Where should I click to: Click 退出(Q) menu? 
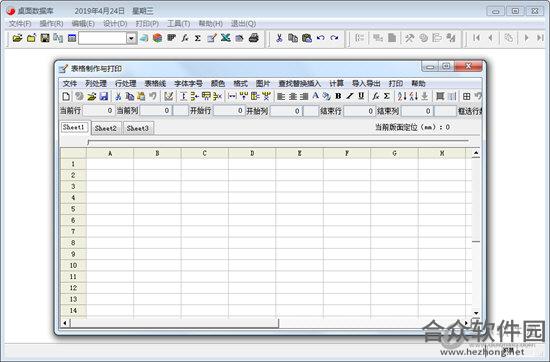[x=243, y=24]
